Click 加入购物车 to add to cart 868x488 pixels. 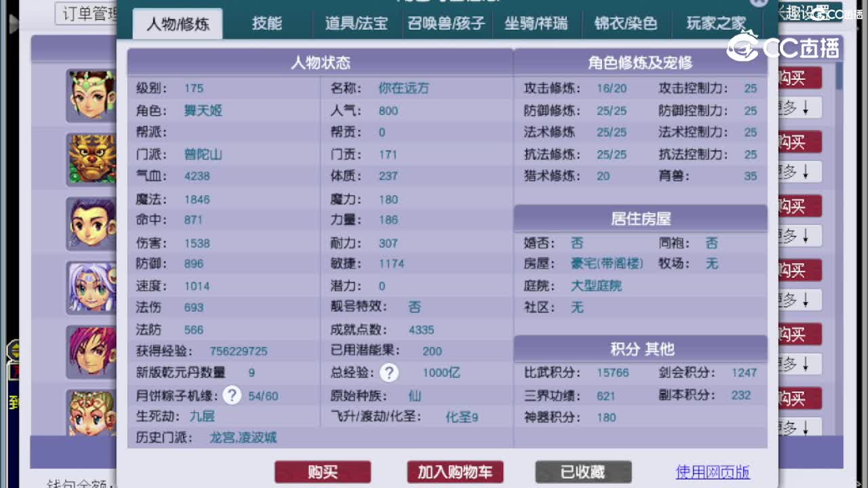(x=454, y=472)
